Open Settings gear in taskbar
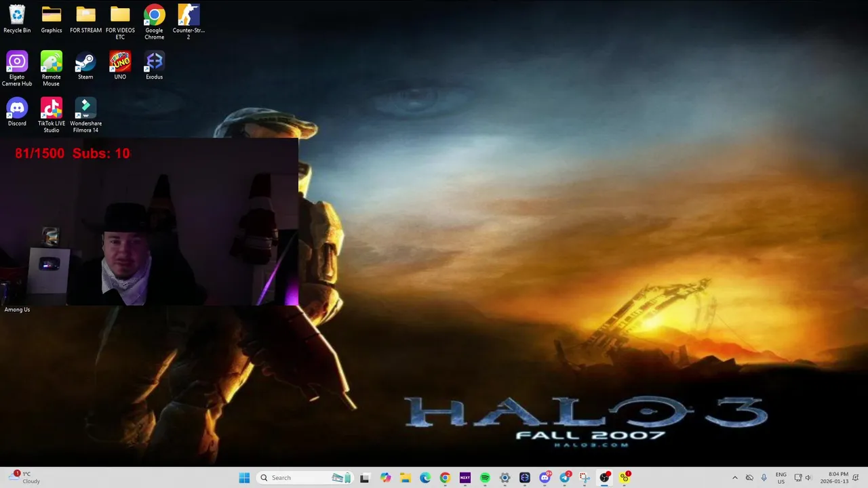 (505, 478)
